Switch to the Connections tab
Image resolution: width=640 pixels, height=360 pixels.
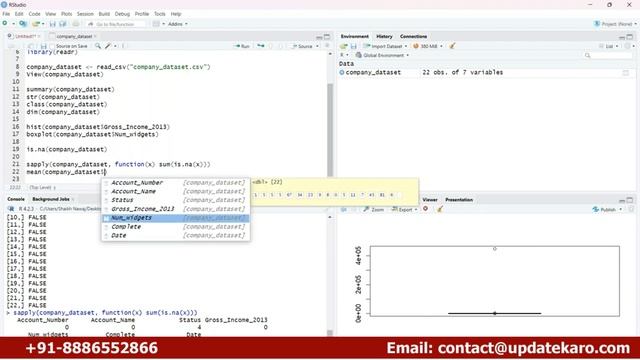(x=413, y=36)
